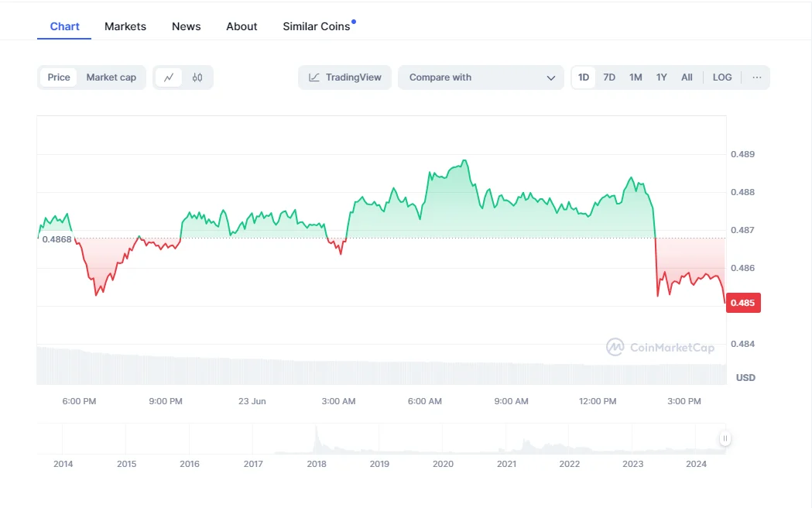Show the 1Y time range

[x=661, y=77]
